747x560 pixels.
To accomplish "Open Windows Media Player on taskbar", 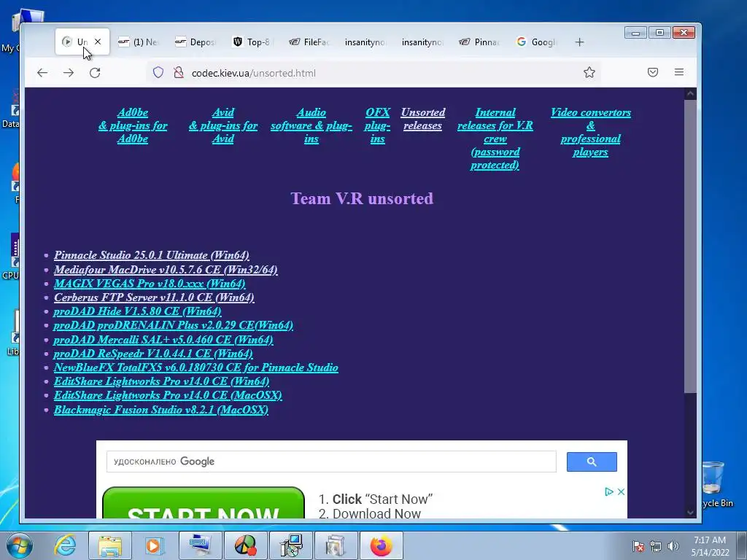I will click(153, 545).
